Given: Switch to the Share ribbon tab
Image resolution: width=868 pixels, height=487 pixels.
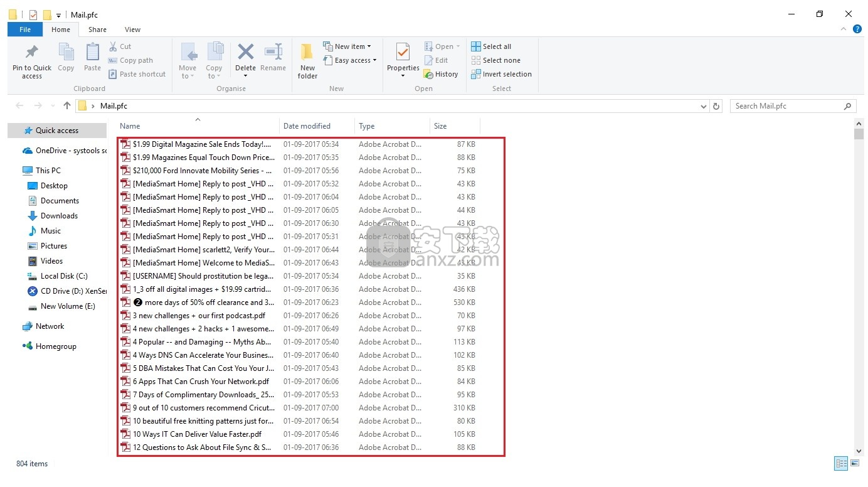Looking at the screenshot, I should coord(97,29).
